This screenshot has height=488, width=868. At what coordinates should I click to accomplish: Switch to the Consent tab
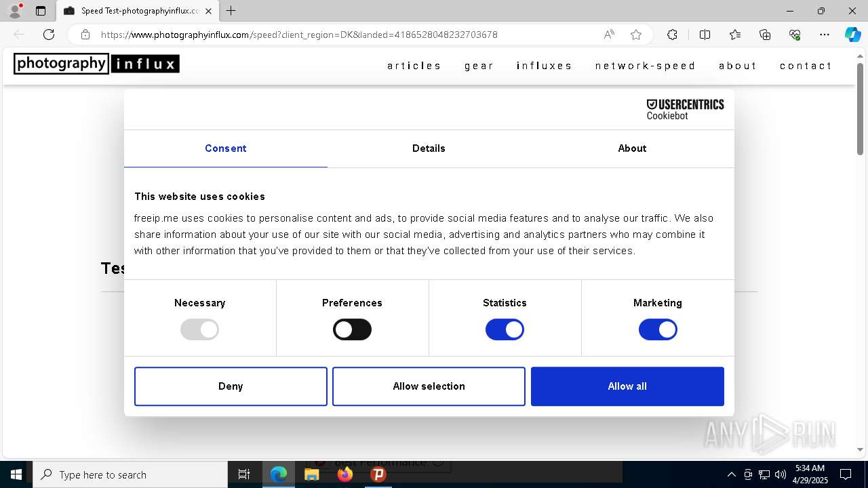(226, 148)
